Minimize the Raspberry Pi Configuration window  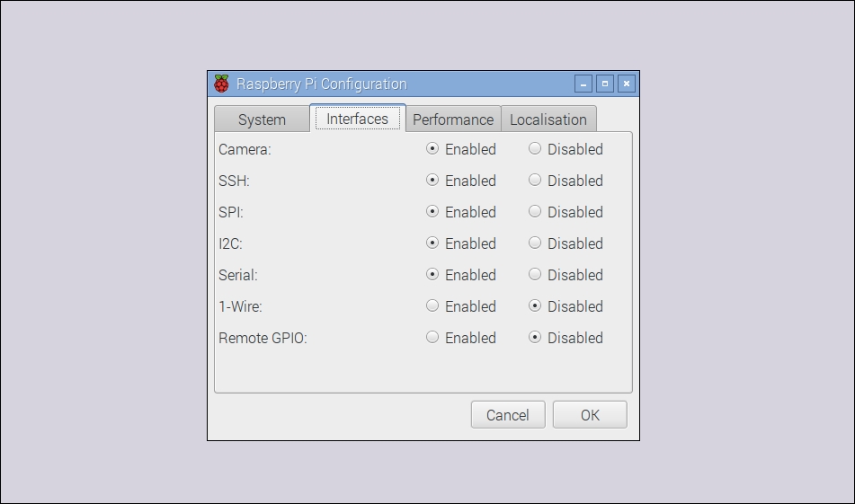pos(583,84)
